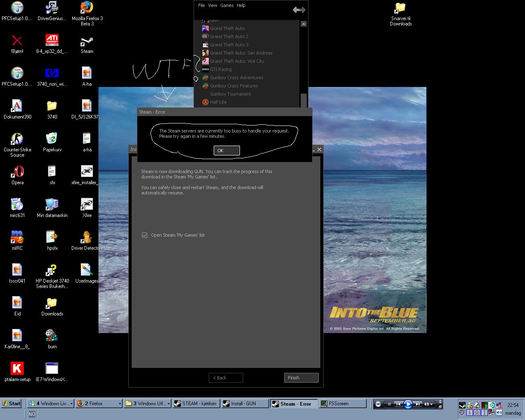Open the Help menu in Steam
Image resolution: width=525 pixels, height=420 pixels.
coord(241,5)
